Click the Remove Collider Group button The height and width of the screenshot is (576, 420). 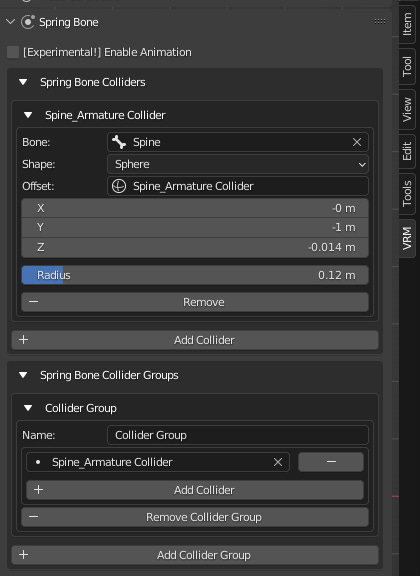tap(195, 517)
